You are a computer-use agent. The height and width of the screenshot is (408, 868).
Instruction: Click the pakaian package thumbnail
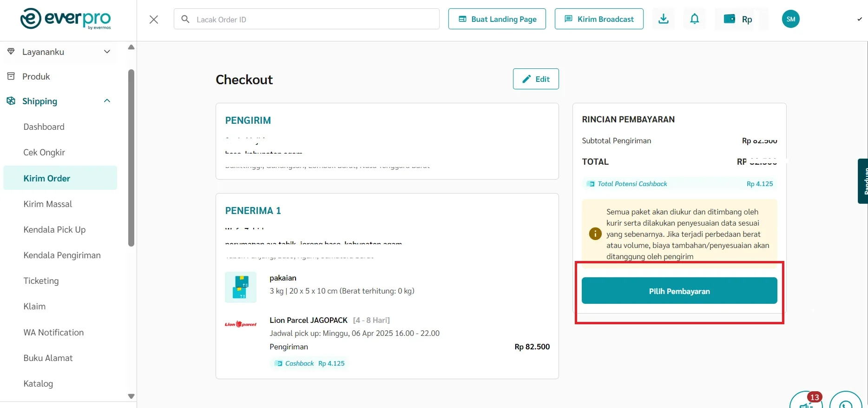click(241, 287)
